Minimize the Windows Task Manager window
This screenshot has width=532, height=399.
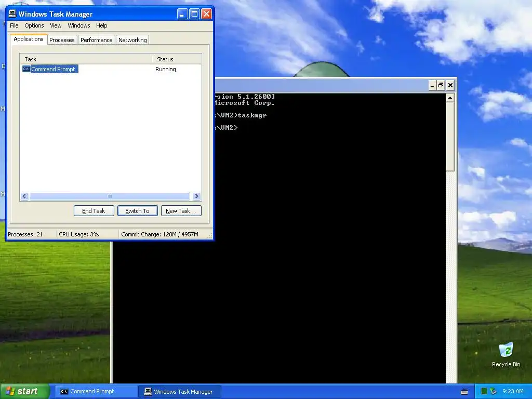pyautogui.click(x=182, y=14)
